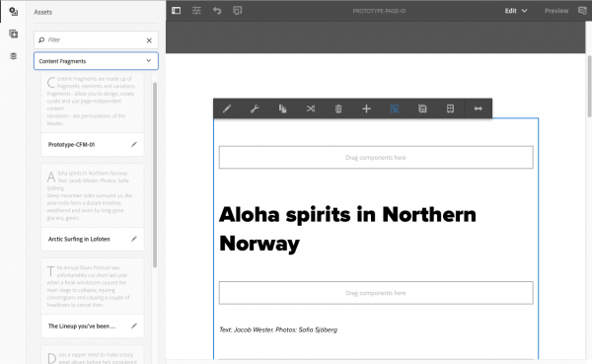The width and height of the screenshot is (592, 364).
Task: Click the first Drag components here dropzone
Action: [376, 158]
